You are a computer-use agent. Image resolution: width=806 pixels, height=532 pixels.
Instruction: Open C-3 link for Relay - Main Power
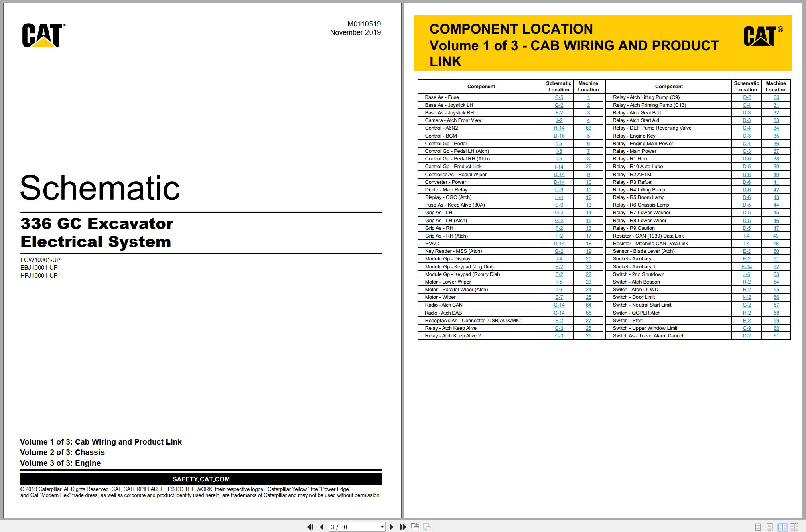tap(747, 151)
